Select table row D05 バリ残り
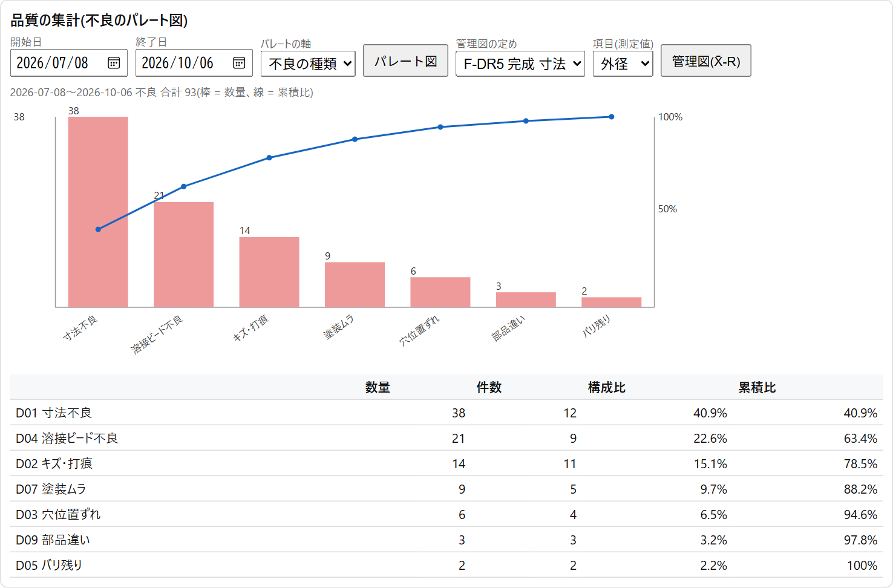This screenshot has width=893, height=588. pyautogui.click(x=447, y=565)
